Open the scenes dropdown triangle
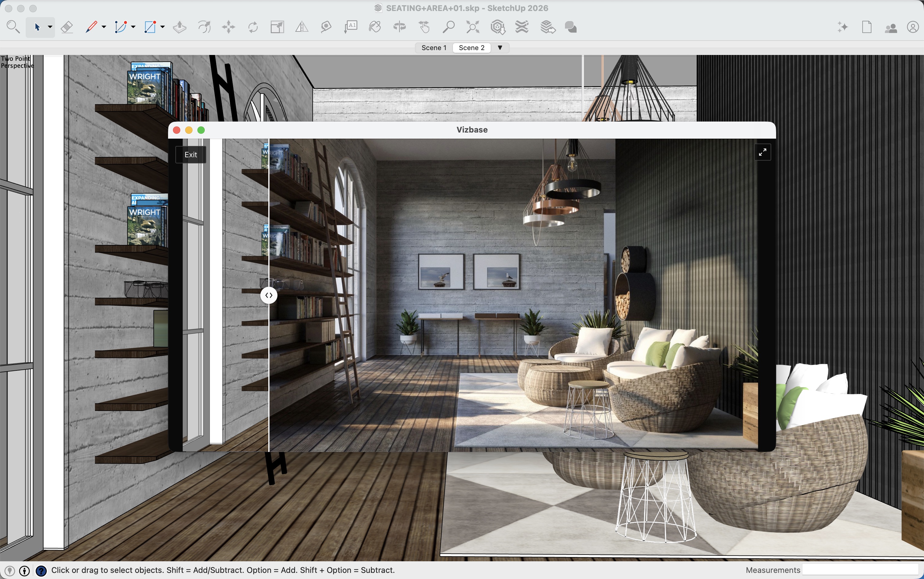The image size is (924, 579). point(500,48)
